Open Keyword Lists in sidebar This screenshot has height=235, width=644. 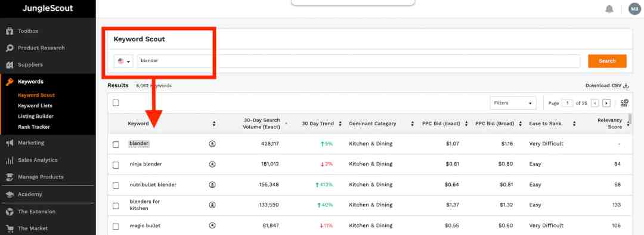coord(35,106)
